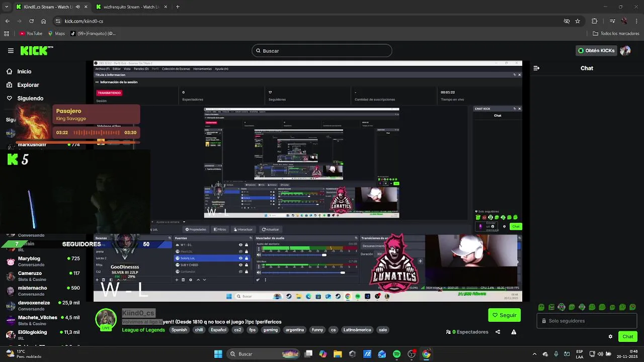This screenshot has height=362, width=644.
Task: Open OBS Studio from the taskbar
Action: [x=412, y=354]
